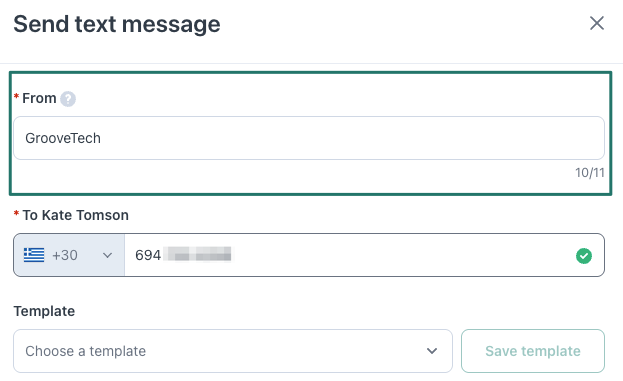623x381 pixels.
Task: Click the Save template button
Action: pyautogui.click(x=533, y=351)
